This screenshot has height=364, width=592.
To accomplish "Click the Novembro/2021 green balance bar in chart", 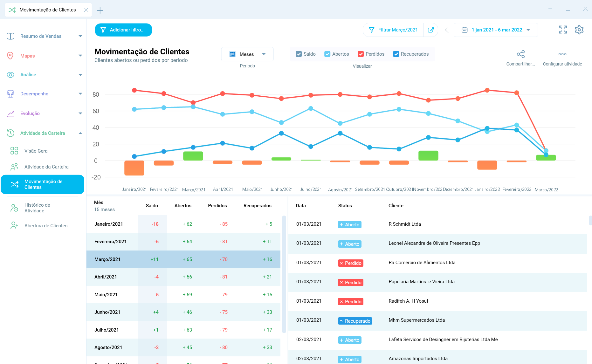I will (428, 155).
